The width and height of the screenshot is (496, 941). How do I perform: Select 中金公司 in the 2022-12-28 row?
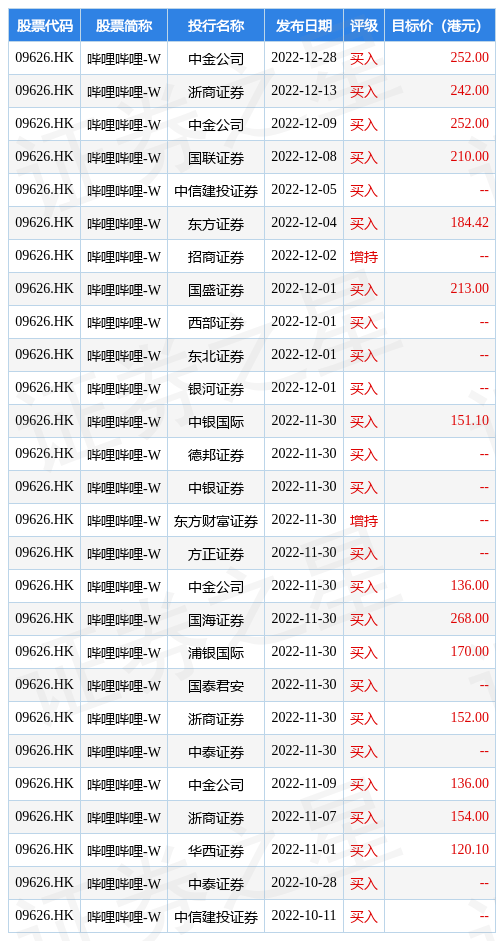point(216,58)
